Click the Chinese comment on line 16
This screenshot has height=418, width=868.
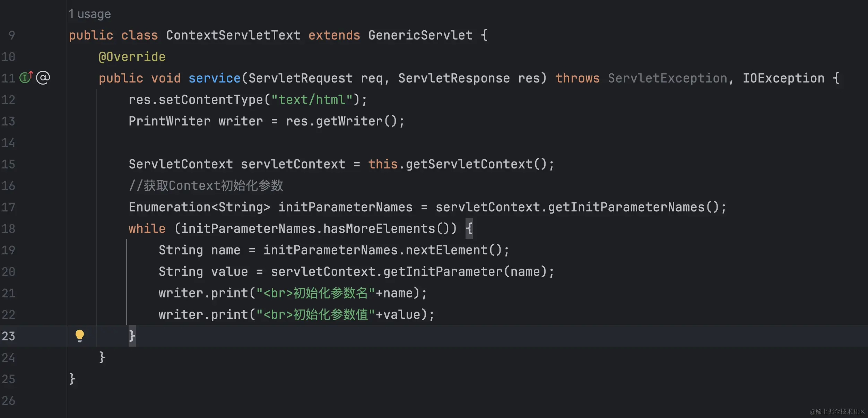(x=206, y=186)
